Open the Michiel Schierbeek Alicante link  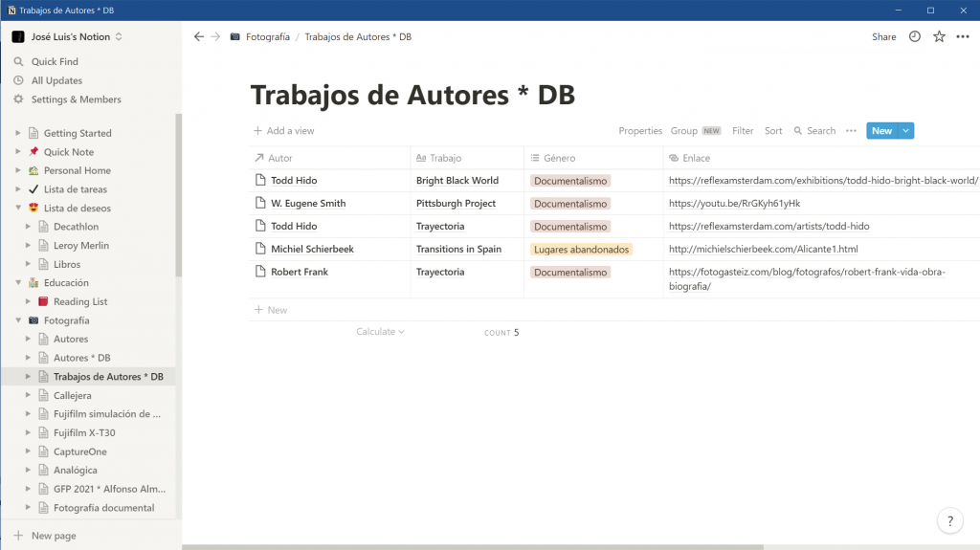(763, 250)
